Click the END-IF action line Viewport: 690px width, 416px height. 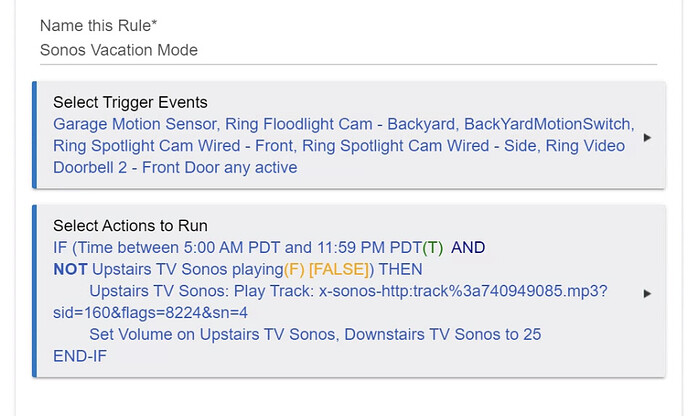click(80, 356)
